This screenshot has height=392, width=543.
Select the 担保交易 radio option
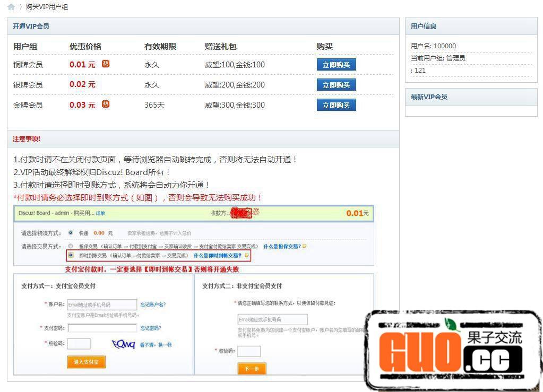tap(71, 246)
